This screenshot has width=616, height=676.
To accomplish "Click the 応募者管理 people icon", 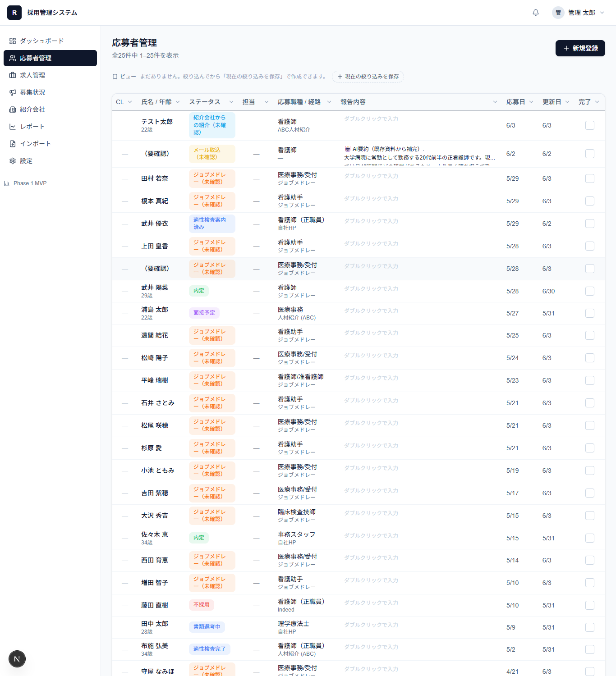I will click(x=13, y=58).
